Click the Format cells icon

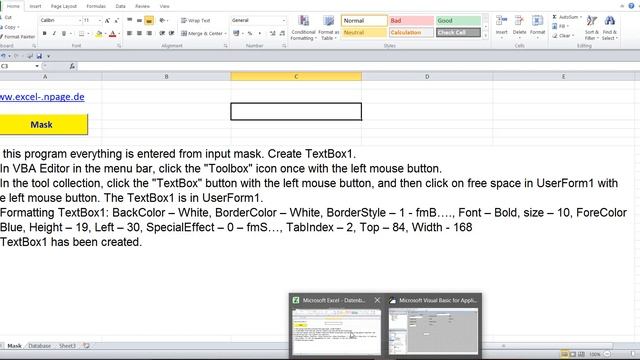click(x=537, y=20)
